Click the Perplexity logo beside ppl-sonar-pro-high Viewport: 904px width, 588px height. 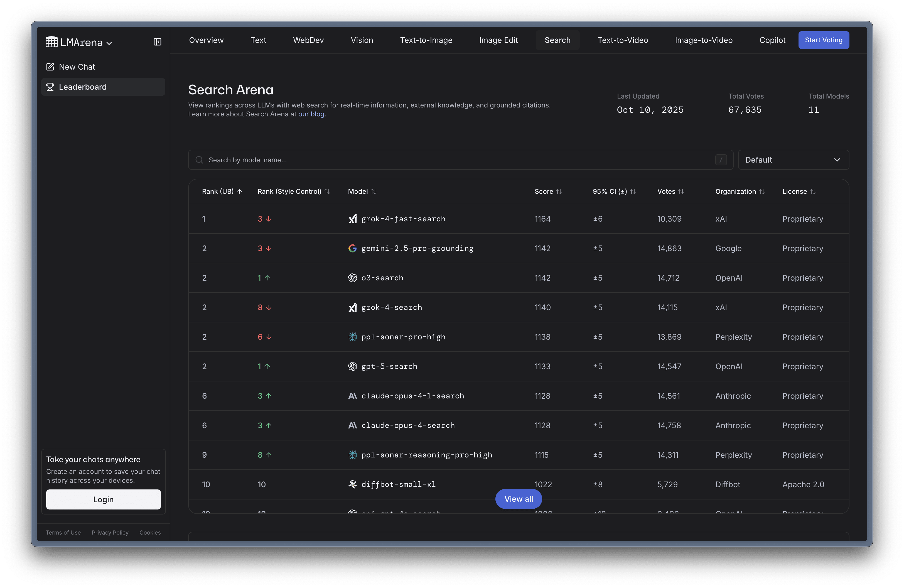point(352,337)
